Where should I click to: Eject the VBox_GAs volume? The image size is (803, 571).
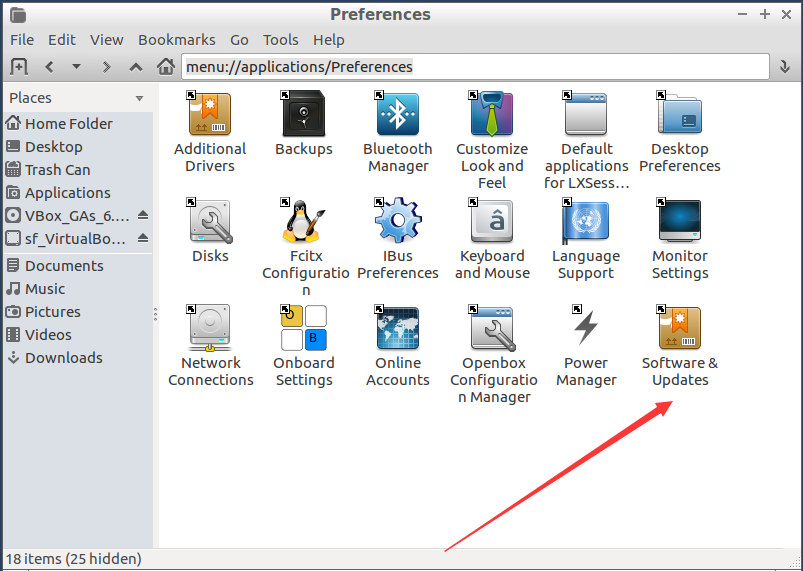[143, 216]
